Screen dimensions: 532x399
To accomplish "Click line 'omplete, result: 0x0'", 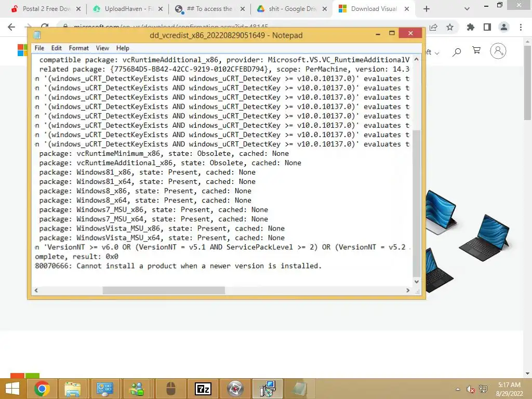I will pos(76,257).
